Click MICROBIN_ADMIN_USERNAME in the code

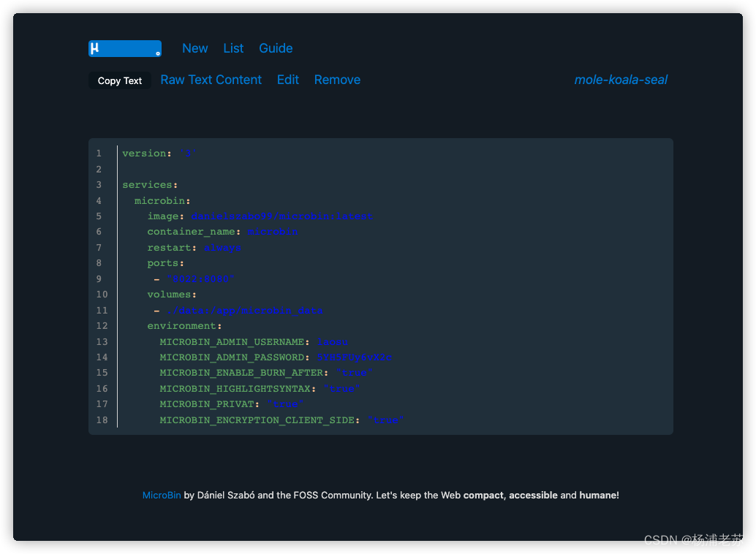tap(232, 342)
